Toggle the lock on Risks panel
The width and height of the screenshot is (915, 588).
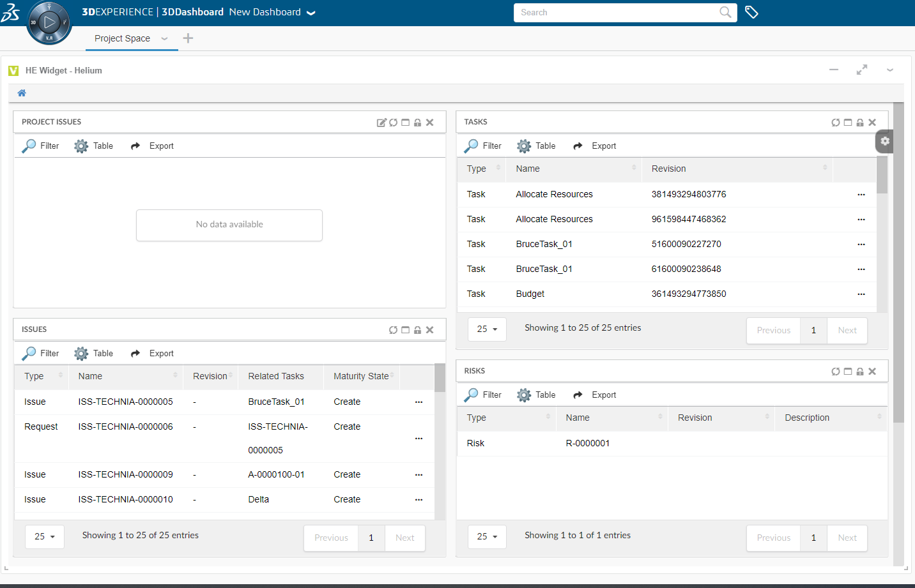point(860,372)
